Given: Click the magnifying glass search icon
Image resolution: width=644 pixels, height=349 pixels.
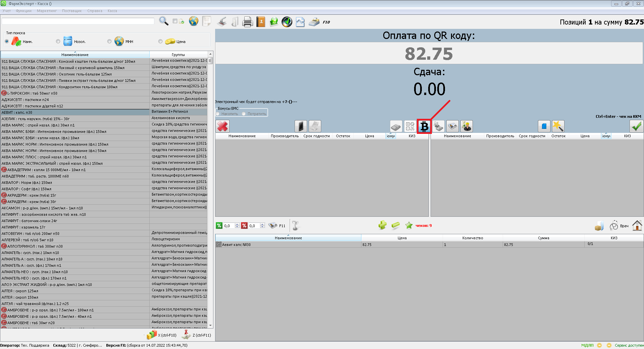Looking at the screenshot, I should (163, 21).
